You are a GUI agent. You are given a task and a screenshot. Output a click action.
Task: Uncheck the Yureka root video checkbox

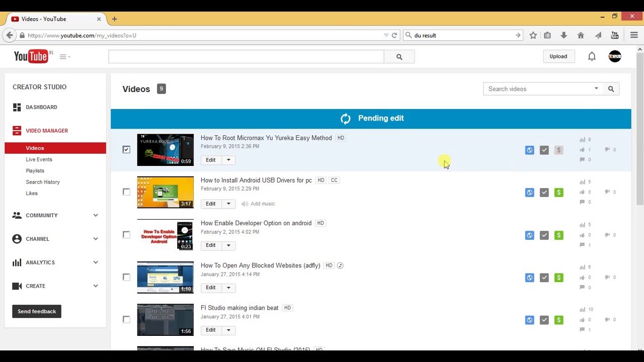tap(126, 149)
